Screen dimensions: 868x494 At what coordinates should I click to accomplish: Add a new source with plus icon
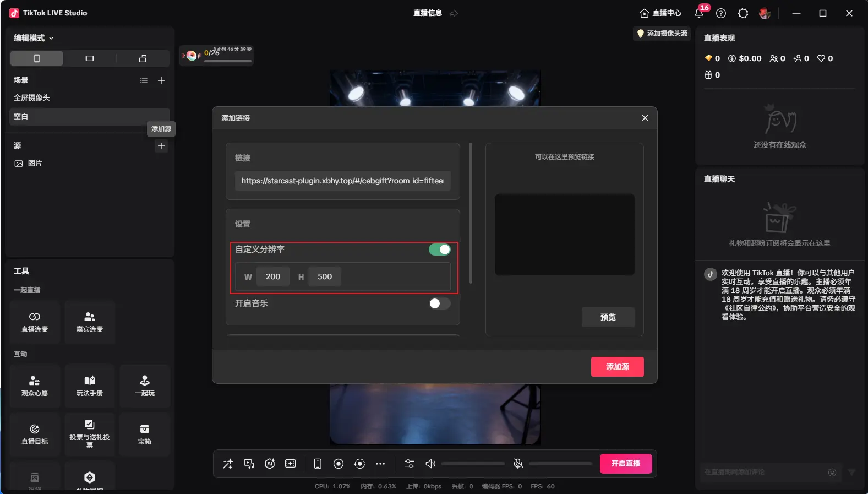point(161,146)
